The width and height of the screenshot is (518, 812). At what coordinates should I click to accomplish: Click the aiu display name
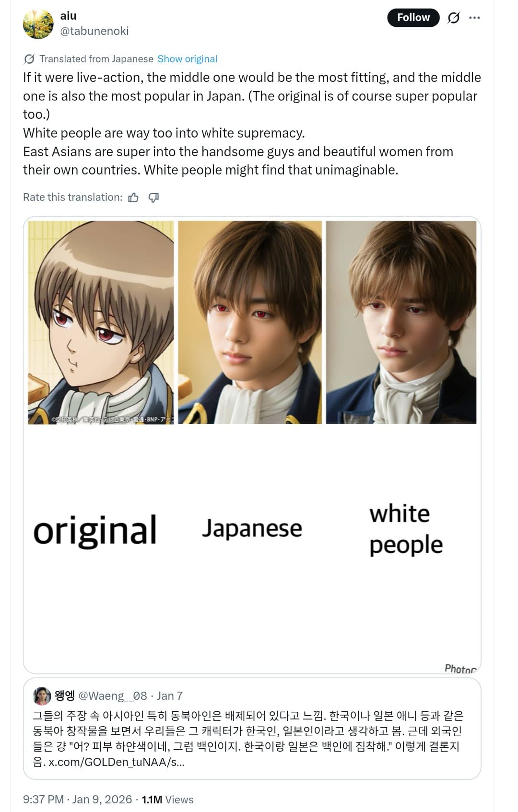(69, 16)
